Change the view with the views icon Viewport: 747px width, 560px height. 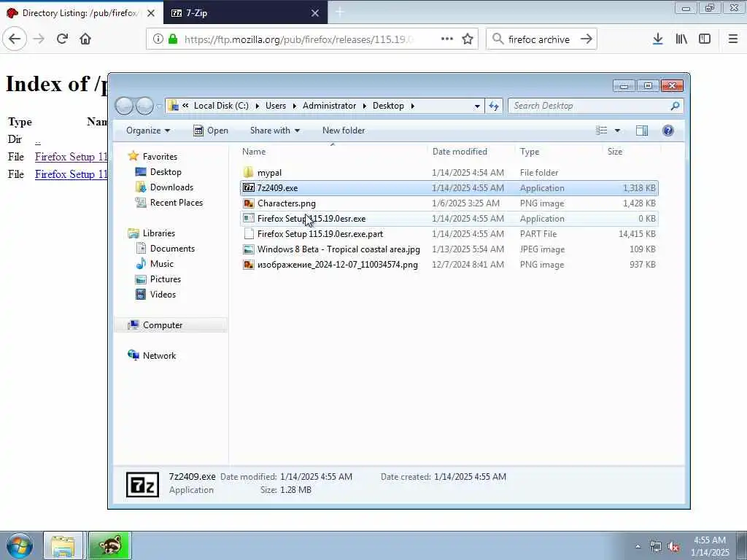coord(602,131)
